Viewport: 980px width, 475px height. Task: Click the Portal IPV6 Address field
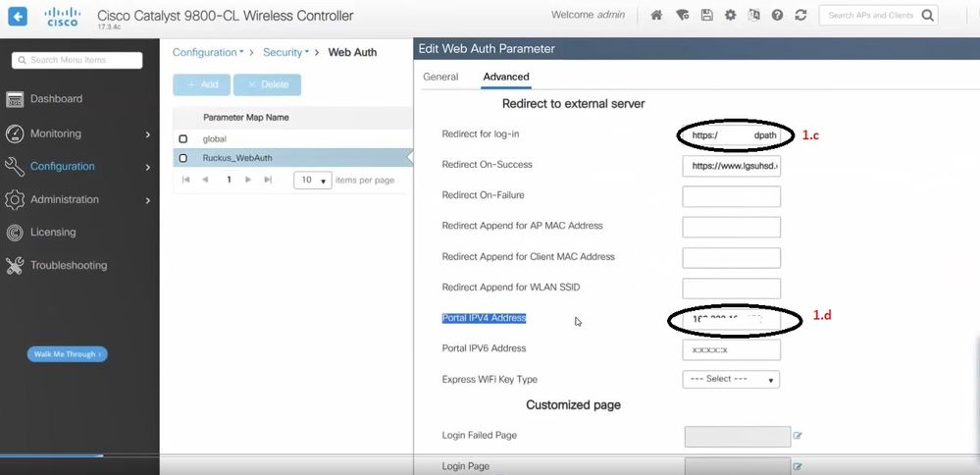click(731, 349)
